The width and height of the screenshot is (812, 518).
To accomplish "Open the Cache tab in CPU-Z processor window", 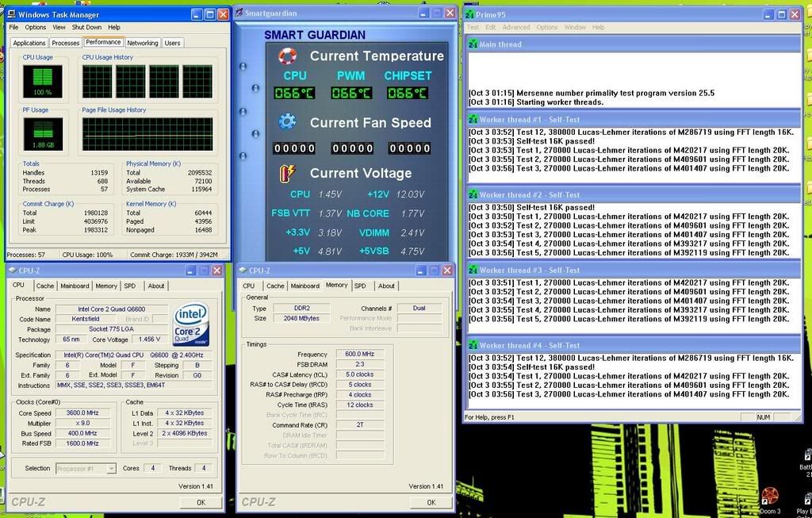I will [x=45, y=286].
